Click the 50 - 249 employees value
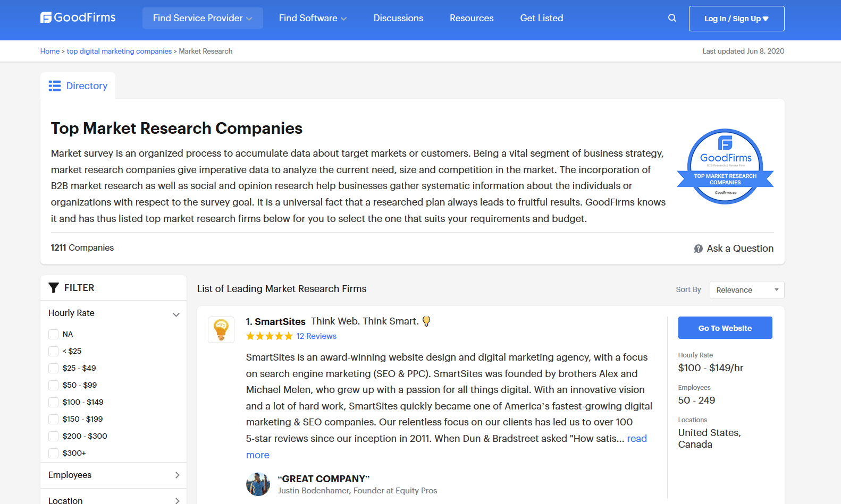This screenshot has width=841, height=504. pos(696,400)
